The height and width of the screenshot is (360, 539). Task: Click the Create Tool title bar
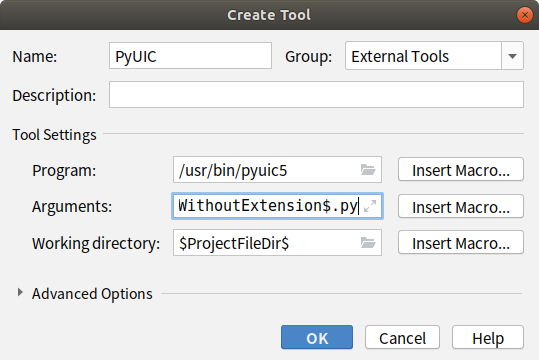coord(269,15)
